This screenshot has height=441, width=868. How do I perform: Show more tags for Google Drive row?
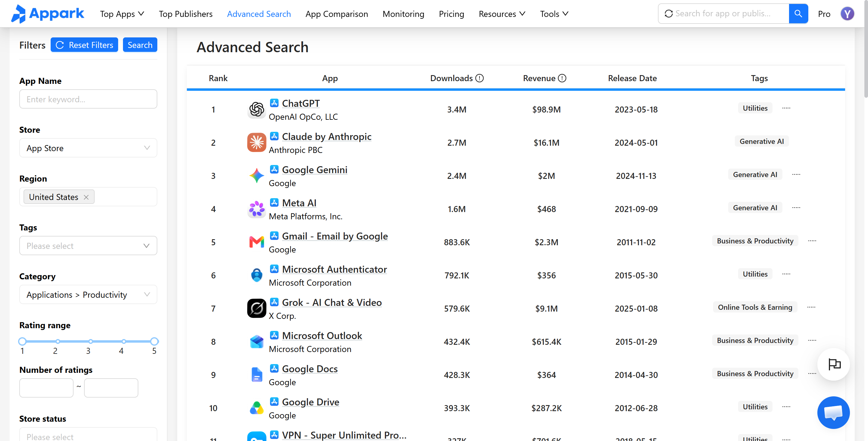point(786,407)
